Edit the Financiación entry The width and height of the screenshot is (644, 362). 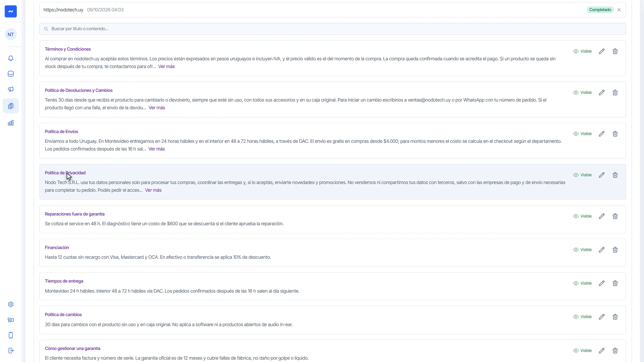pyautogui.click(x=602, y=250)
